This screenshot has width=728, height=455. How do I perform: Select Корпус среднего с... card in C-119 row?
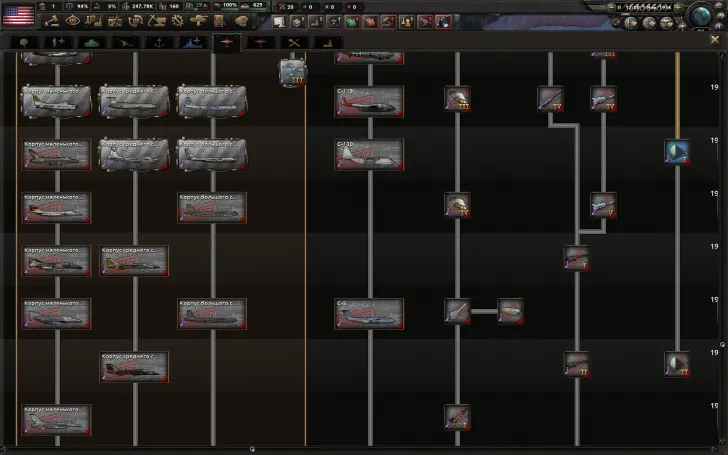coord(134,101)
